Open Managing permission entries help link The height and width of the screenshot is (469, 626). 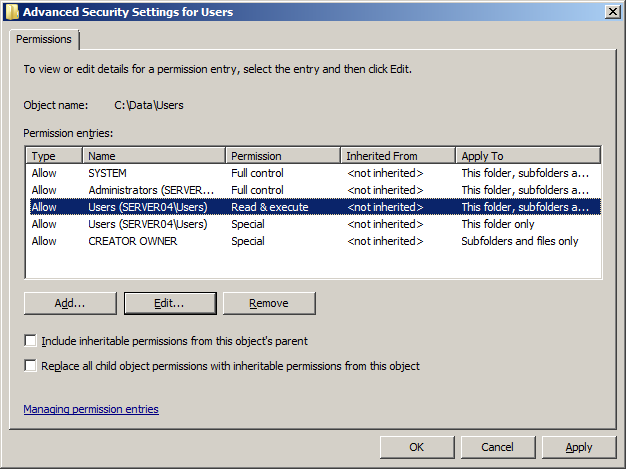click(x=91, y=409)
